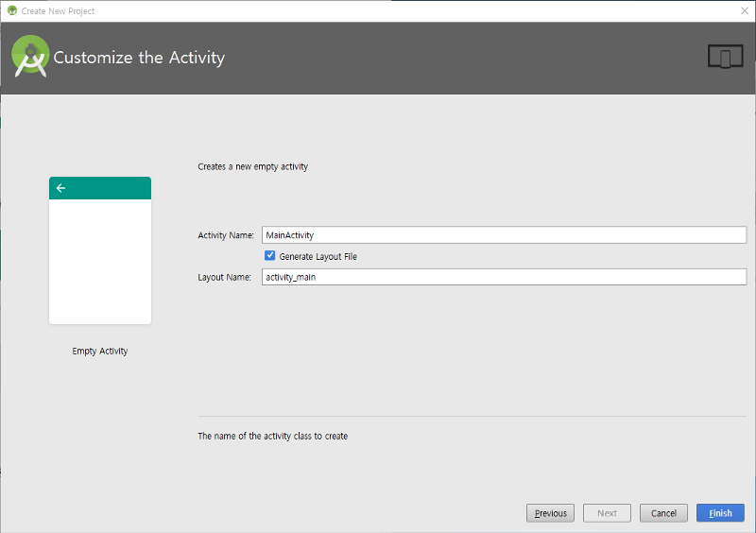Click the Activity Name label
Viewport: 756px width, 533px height.
[226, 235]
